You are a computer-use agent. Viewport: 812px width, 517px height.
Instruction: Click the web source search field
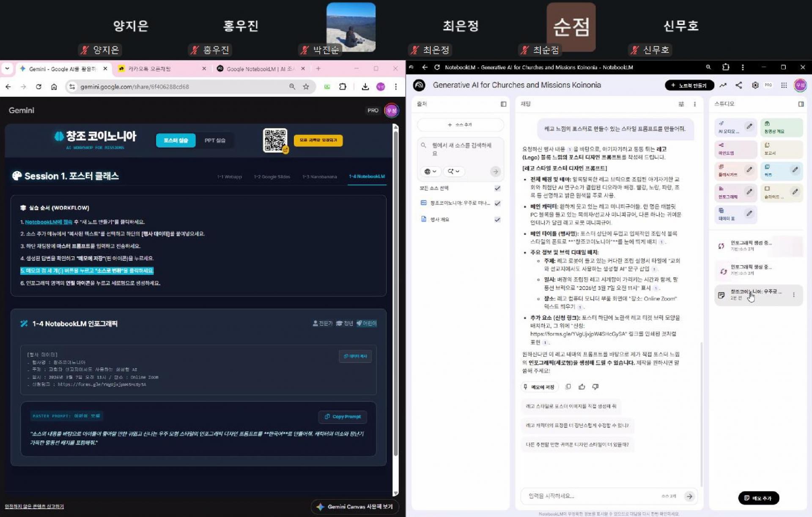pos(461,149)
